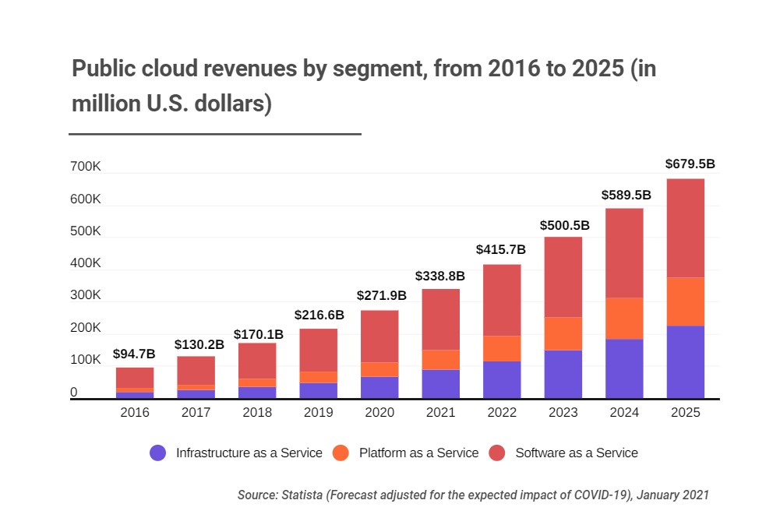Click the 2024 x-axis label

click(x=624, y=412)
